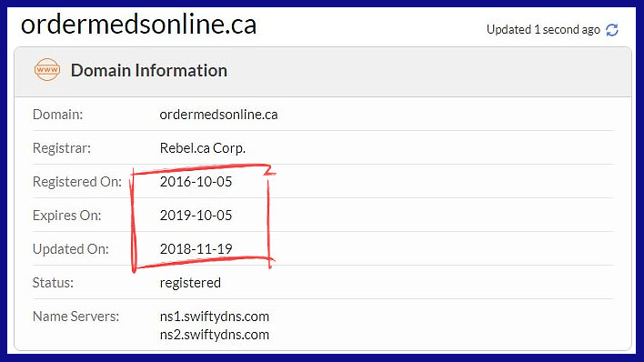Click the Domain: field label
Viewport: 644px width, 362px height.
pyautogui.click(x=57, y=115)
